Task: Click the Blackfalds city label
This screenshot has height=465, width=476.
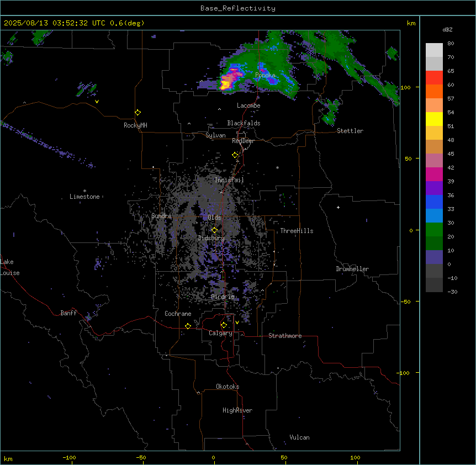Action: point(244,123)
